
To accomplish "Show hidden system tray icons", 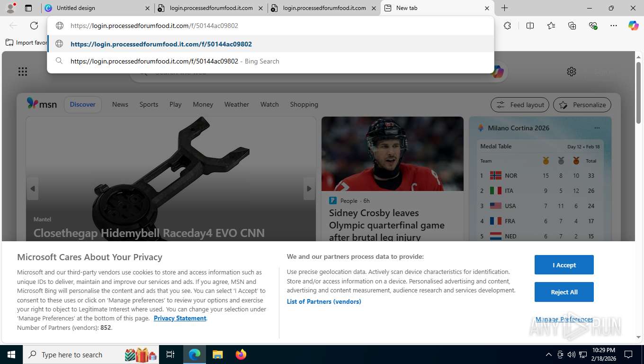I will click(549, 355).
